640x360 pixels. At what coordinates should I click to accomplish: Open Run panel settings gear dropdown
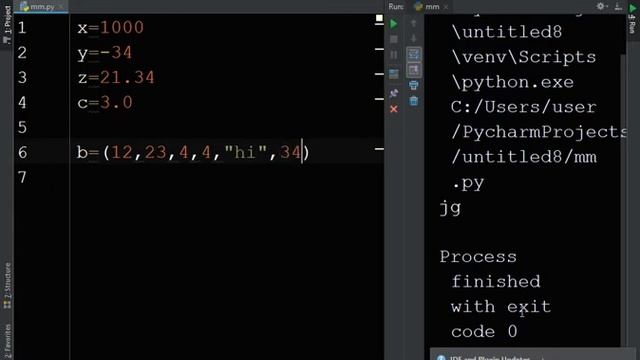(602, 6)
